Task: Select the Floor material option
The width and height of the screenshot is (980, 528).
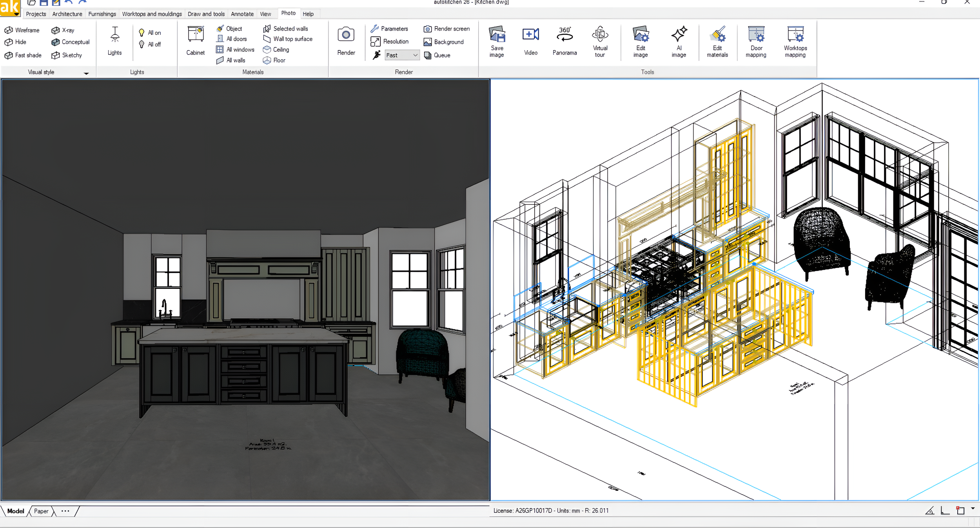Action: pos(274,60)
